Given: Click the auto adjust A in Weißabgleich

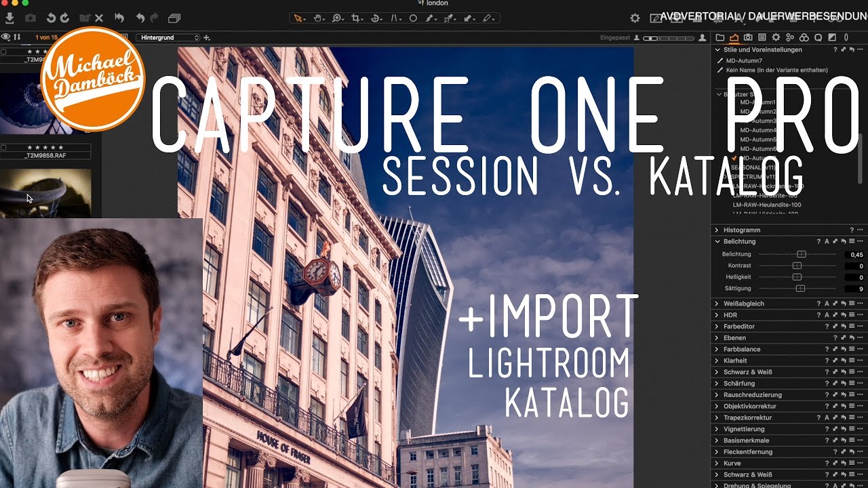Looking at the screenshot, I should pyautogui.click(x=827, y=304).
